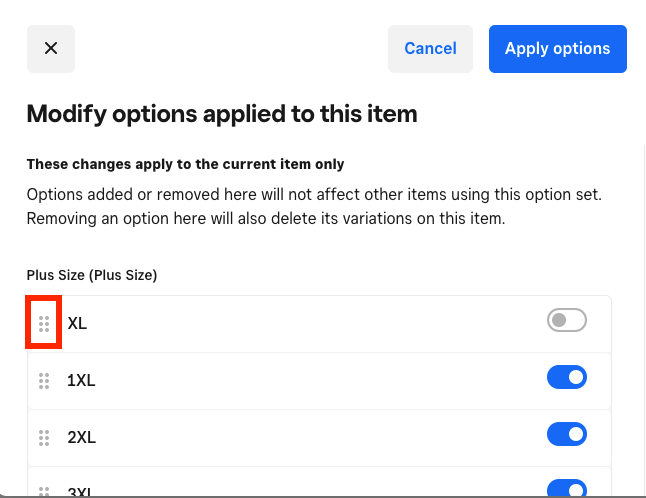Grab the XL row drag handle
Viewport: 646px width, 498px height.
click(x=44, y=323)
